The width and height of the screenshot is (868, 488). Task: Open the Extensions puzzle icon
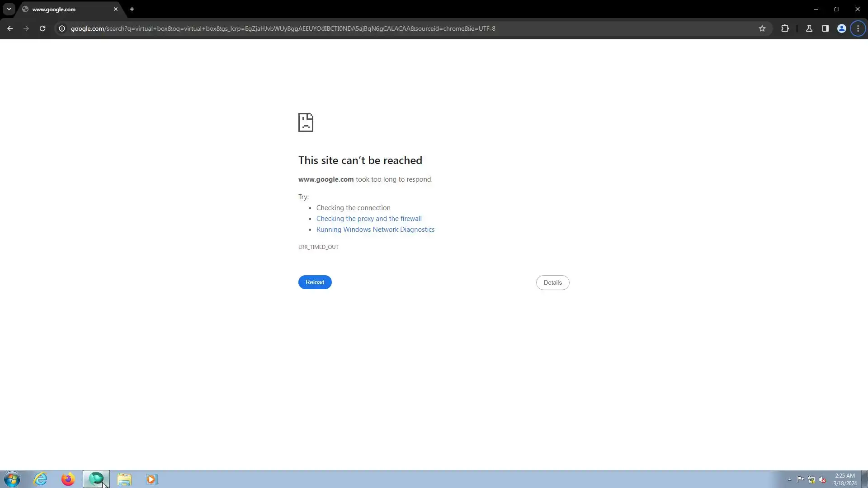pos(785,28)
